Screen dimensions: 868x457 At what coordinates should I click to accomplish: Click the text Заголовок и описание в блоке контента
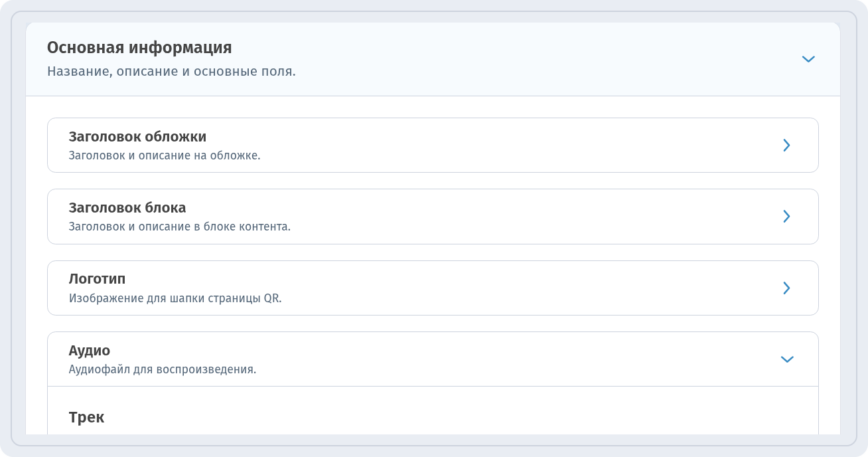[x=180, y=227]
